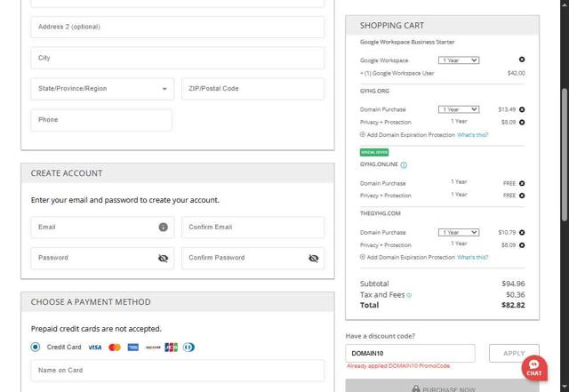This screenshot has width=569, height=392.
Task: Remove GYHG.ORG Privacy + Protection item
Action: 522,123
